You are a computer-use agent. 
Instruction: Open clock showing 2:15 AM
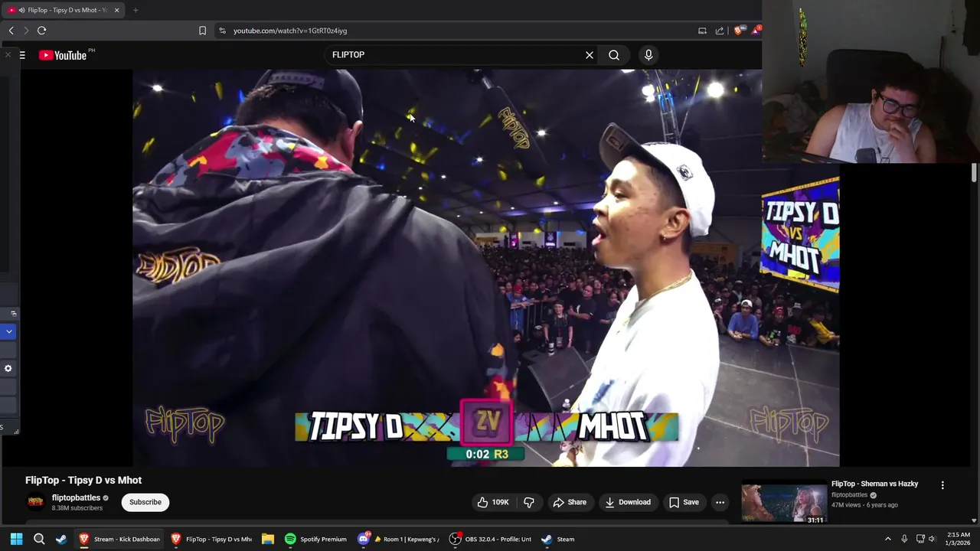(x=959, y=539)
